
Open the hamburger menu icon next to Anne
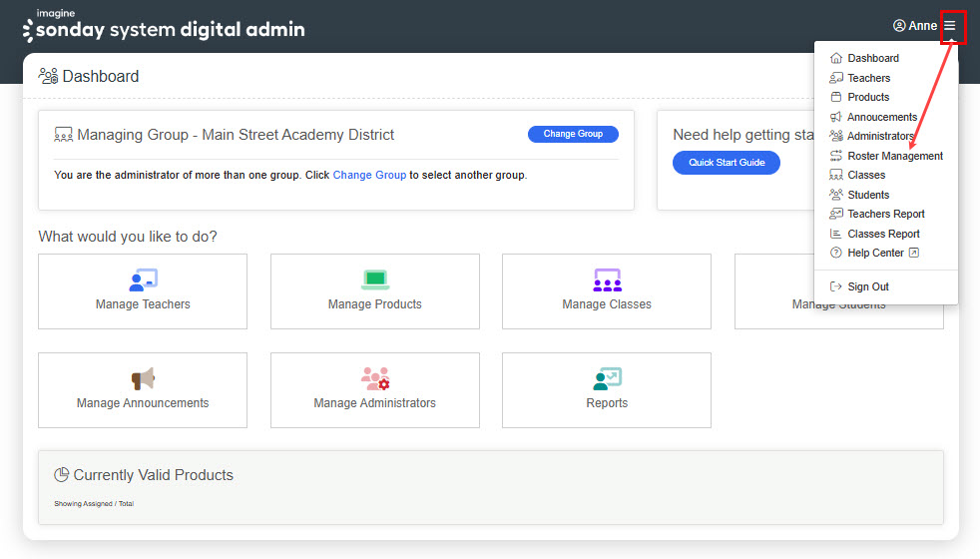pos(949,26)
